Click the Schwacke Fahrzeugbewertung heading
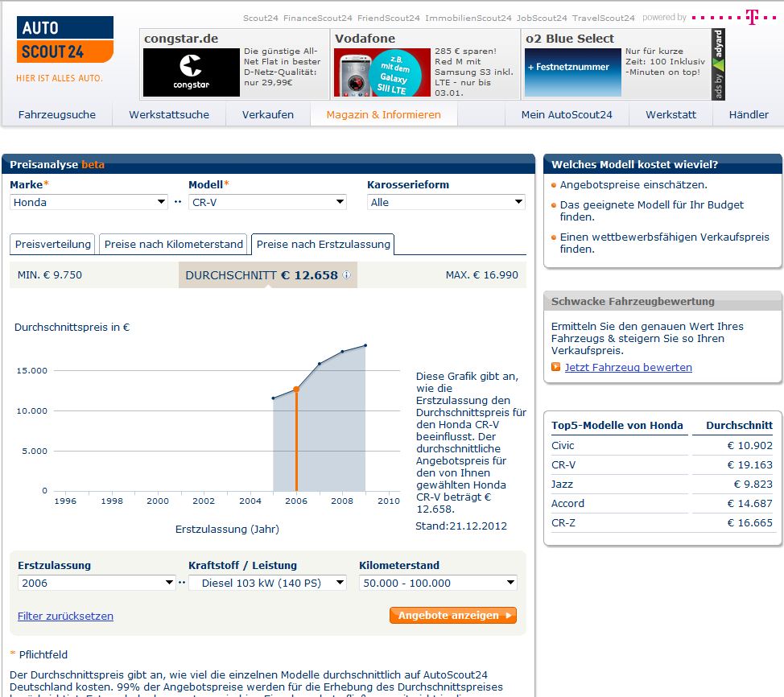The image size is (784, 697). coord(633,302)
